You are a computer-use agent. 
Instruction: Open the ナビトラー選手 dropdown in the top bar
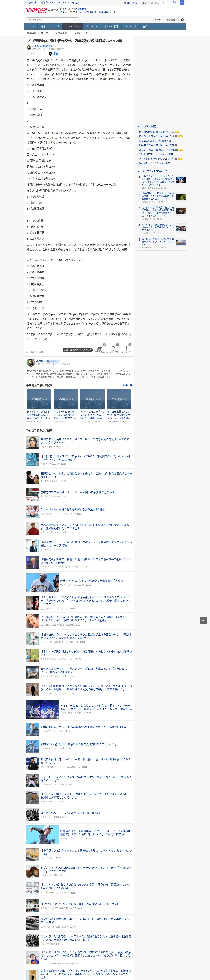[171, 3]
